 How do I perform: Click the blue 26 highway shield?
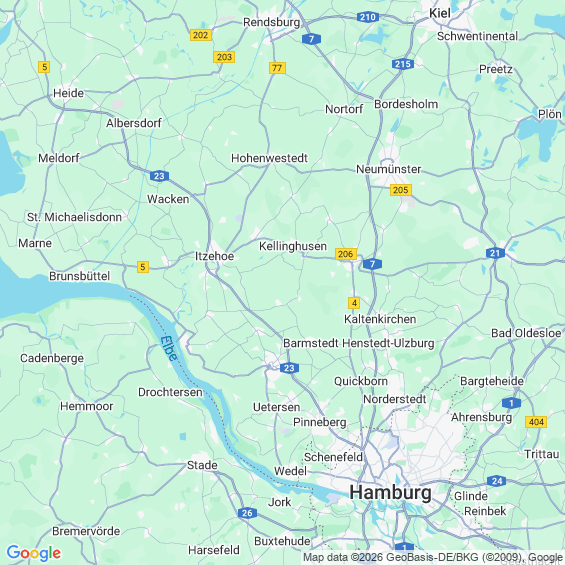[x=247, y=513]
